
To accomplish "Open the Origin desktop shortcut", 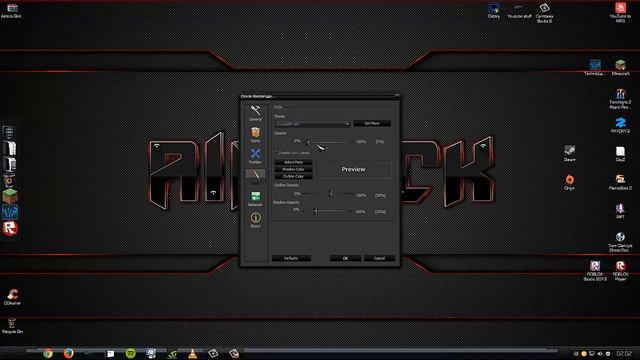I will (569, 182).
